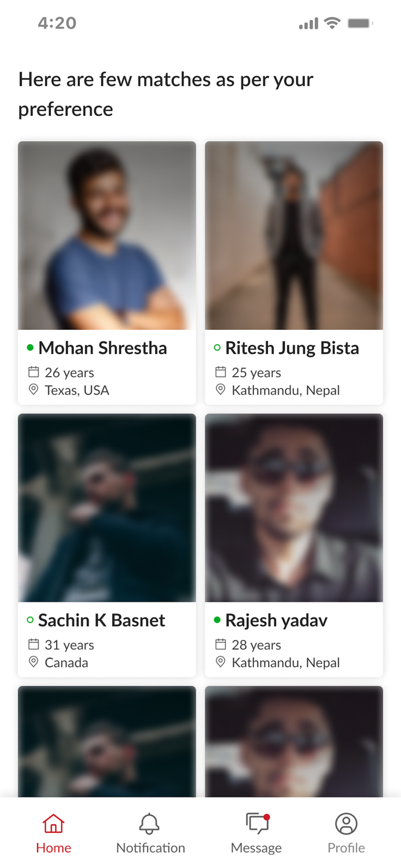Screen dimensions: 401x868
Task: Select the name Mohan Shrestha
Action: click(102, 348)
